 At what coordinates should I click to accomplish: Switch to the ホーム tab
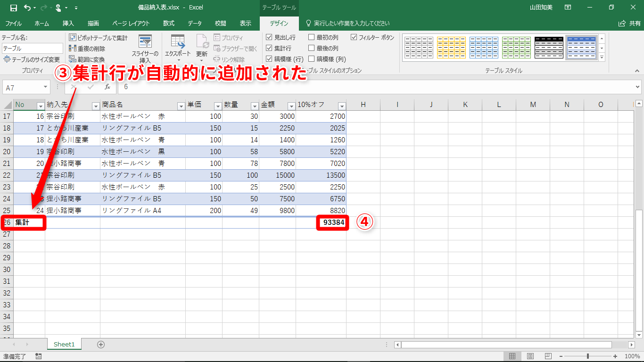click(42, 24)
